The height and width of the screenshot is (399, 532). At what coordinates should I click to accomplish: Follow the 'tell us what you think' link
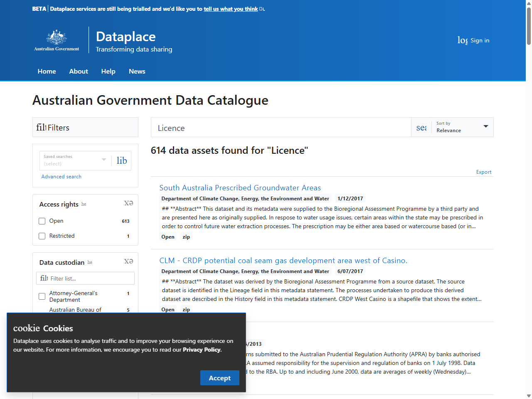(231, 9)
